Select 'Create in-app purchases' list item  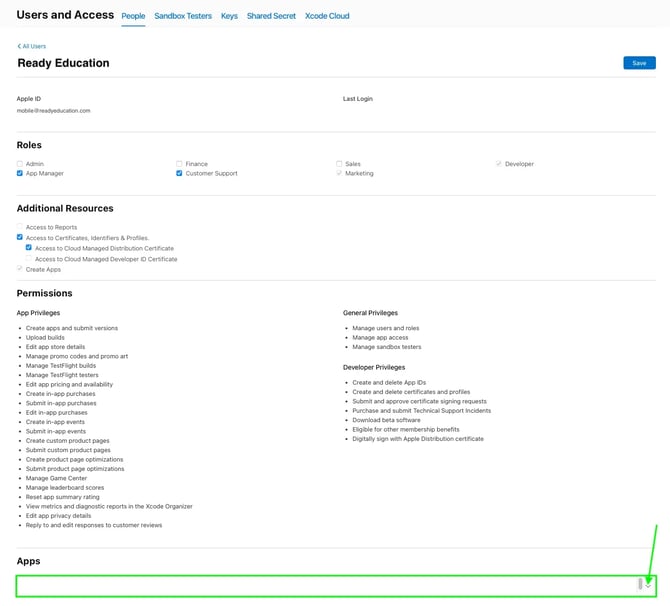pos(61,394)
